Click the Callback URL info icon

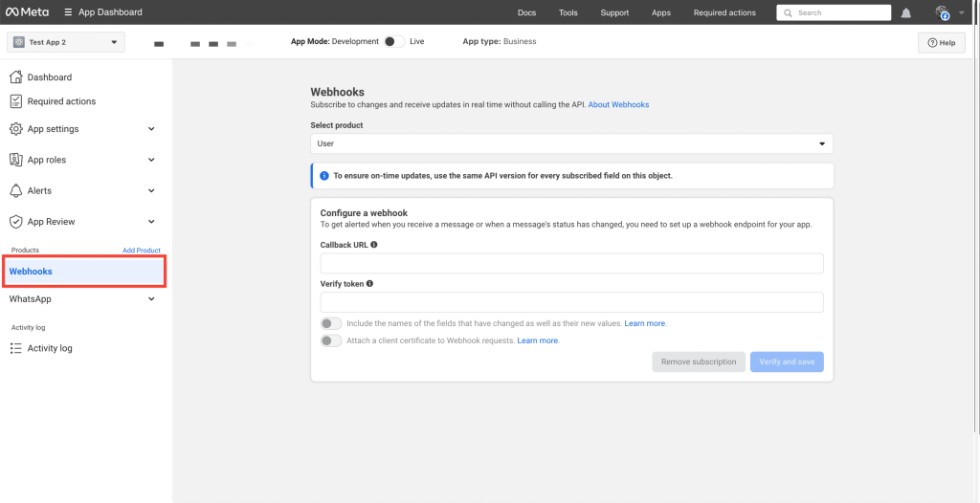click(x=374, y=245)
